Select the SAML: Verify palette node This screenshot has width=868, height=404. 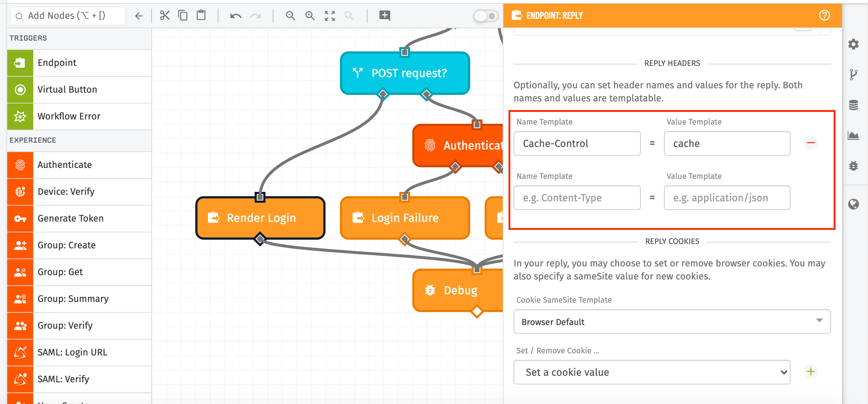pos(79,379)
